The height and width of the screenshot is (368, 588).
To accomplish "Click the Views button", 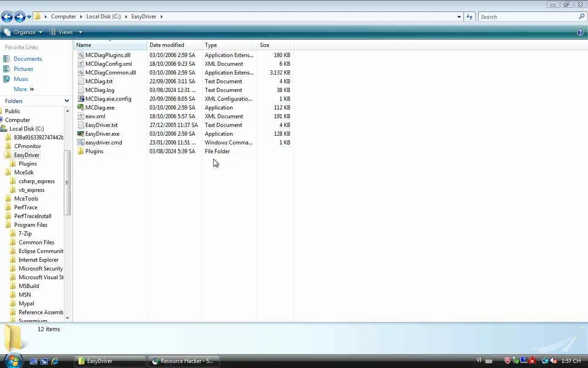I will pyautogui.click(x=61, y=32).
